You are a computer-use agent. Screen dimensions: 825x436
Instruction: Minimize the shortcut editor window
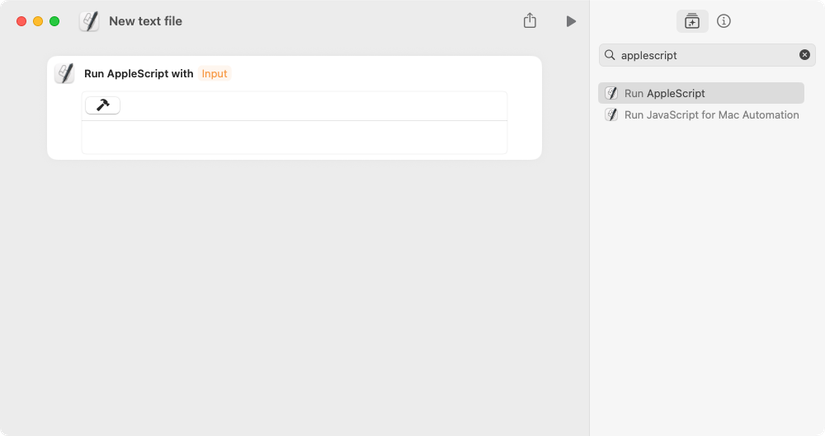pyautogui.click(x=38, y=21)
